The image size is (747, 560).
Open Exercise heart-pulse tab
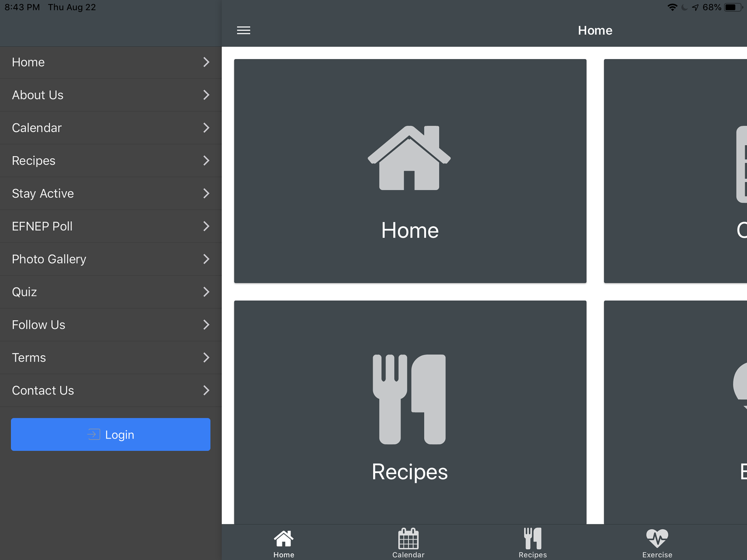point(657,543)
